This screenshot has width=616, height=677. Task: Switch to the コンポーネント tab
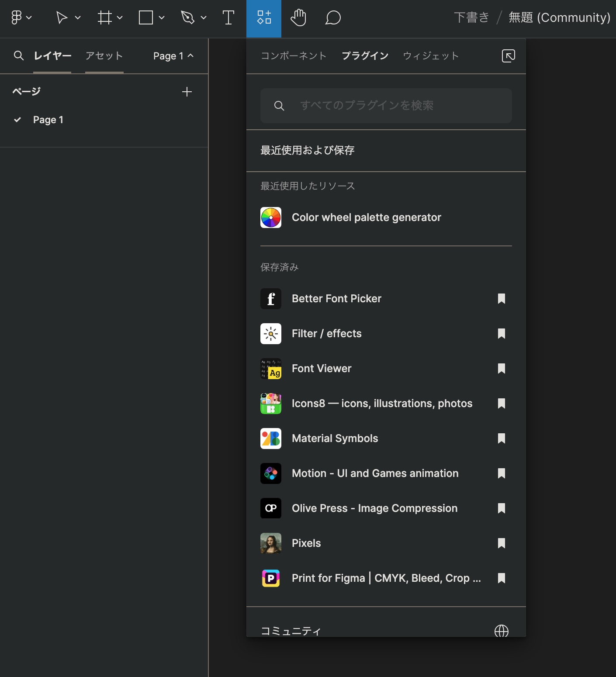point(294,56)
